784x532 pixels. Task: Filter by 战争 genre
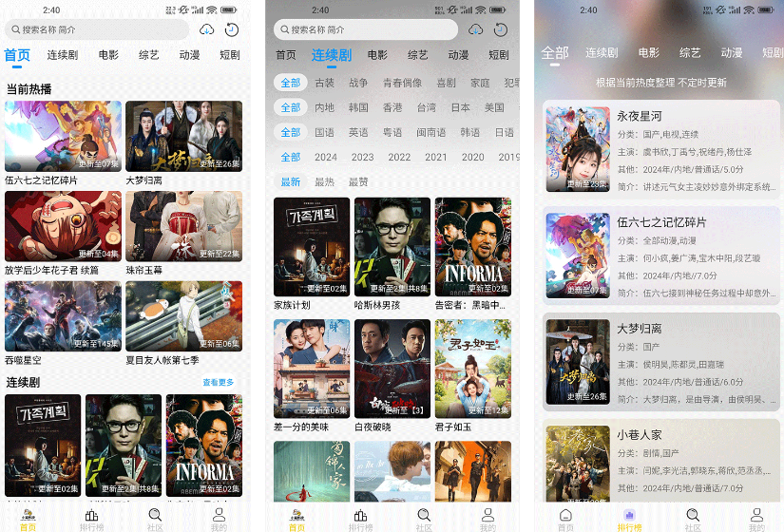[358, 83]
